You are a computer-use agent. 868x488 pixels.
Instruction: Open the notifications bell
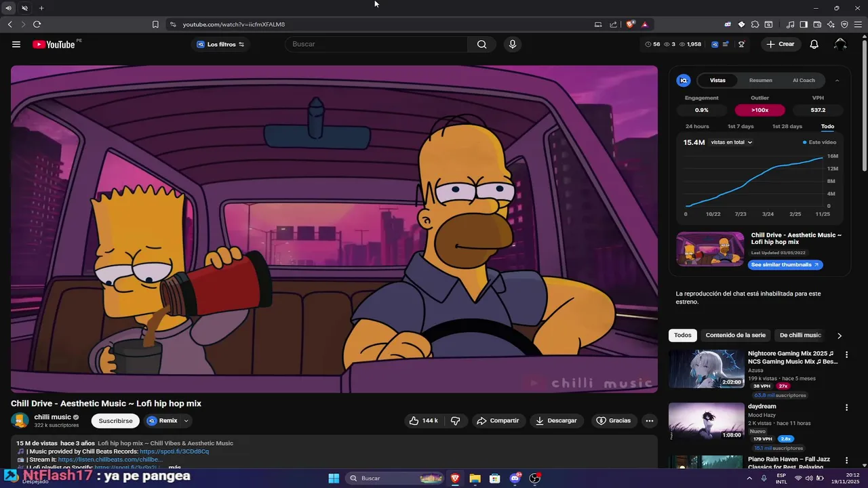(814, 44)
